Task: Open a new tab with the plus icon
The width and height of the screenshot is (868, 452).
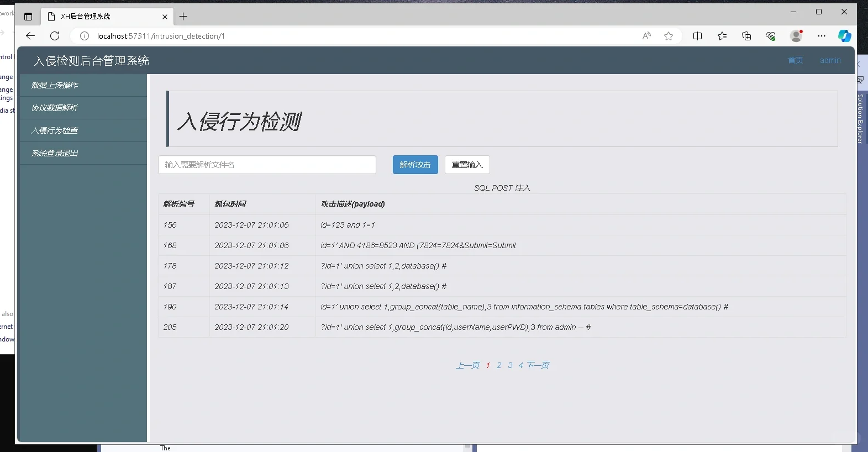Action: 183,17
